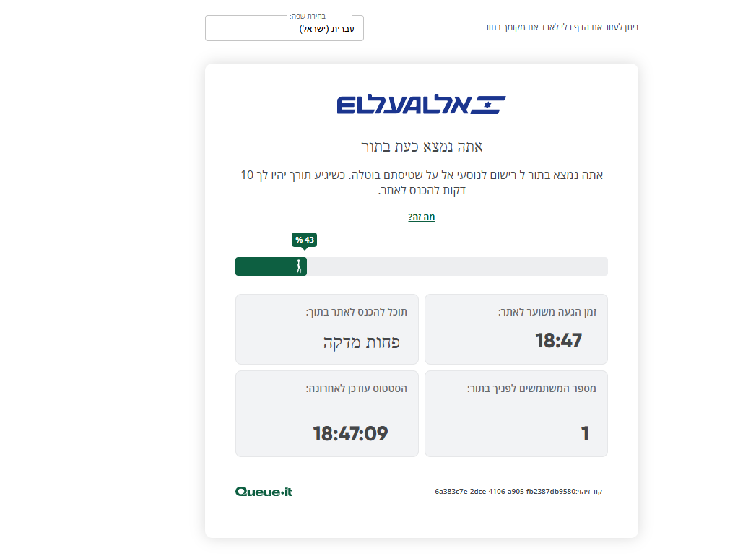Image resolution: width=756 pixels, height=556 pixels.
Task: Select the Queue-it logo
Action: click(263, 491)
